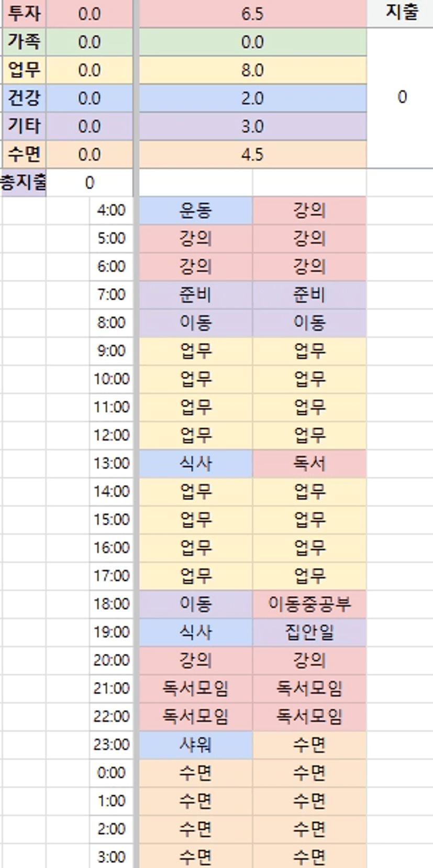Click the 집안일 cell at 19:00

(x=309, y=632)
